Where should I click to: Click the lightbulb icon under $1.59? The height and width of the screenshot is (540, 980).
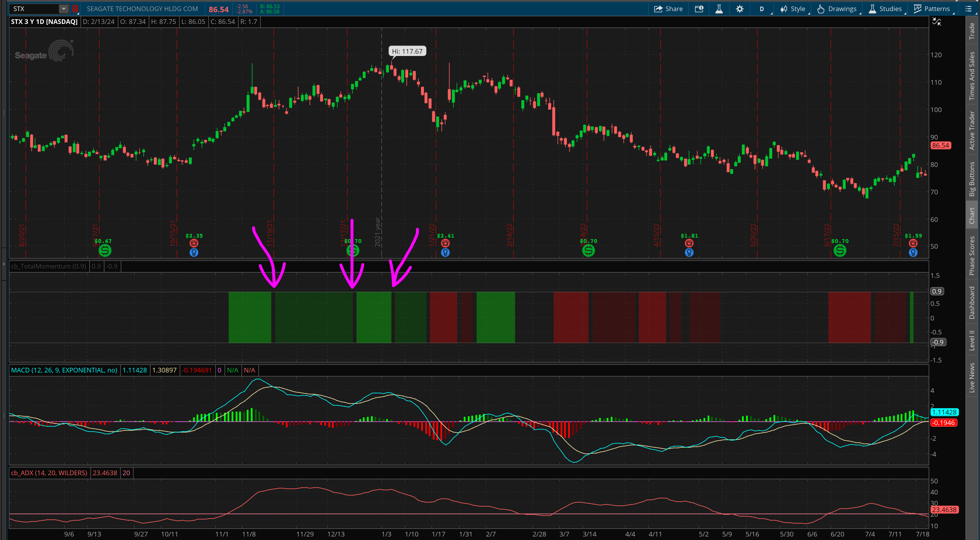coord(913,252)
